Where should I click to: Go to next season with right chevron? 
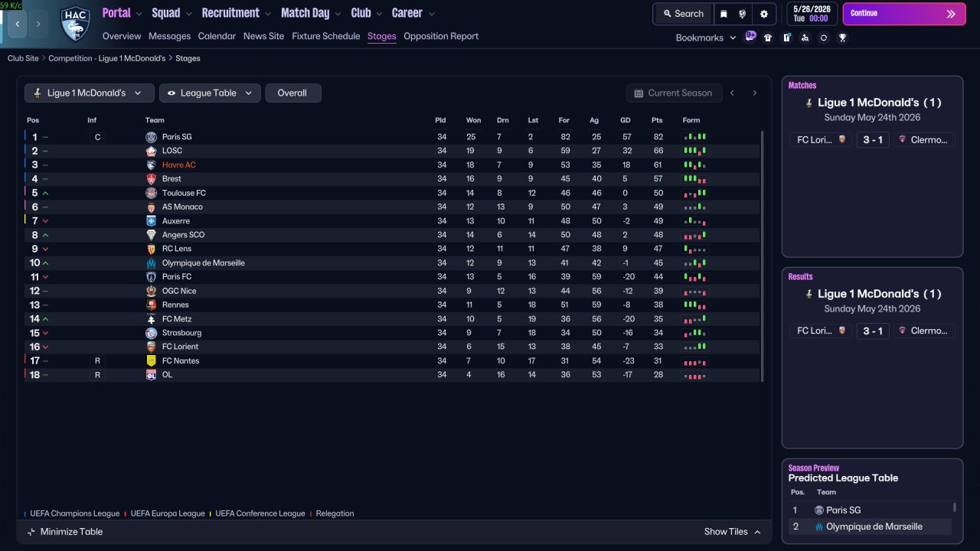[754, 93]
